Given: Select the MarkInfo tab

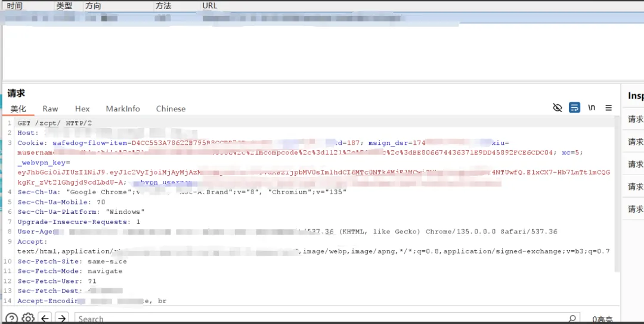Looking at the screenshot, I should click(123, 108).
